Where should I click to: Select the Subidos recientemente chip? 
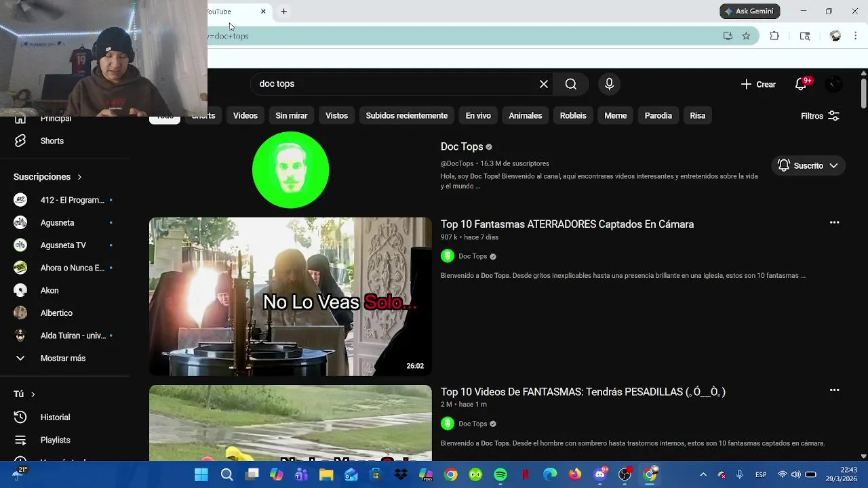tap(407, 116)
